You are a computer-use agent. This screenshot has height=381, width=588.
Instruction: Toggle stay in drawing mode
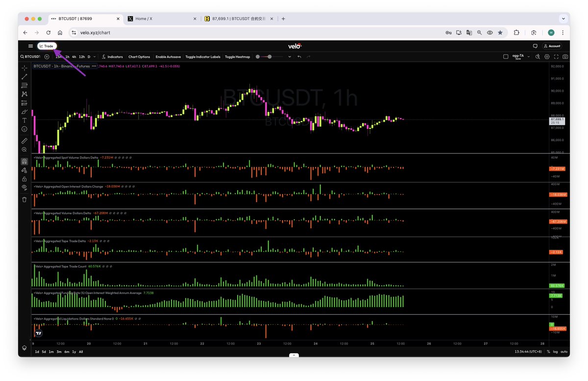[24, 170]
